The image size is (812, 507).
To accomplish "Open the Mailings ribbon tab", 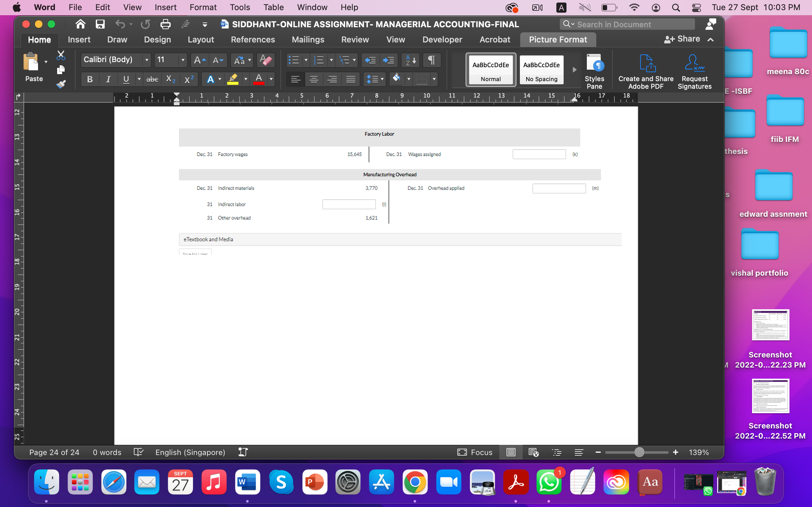I will coord(308,39).
